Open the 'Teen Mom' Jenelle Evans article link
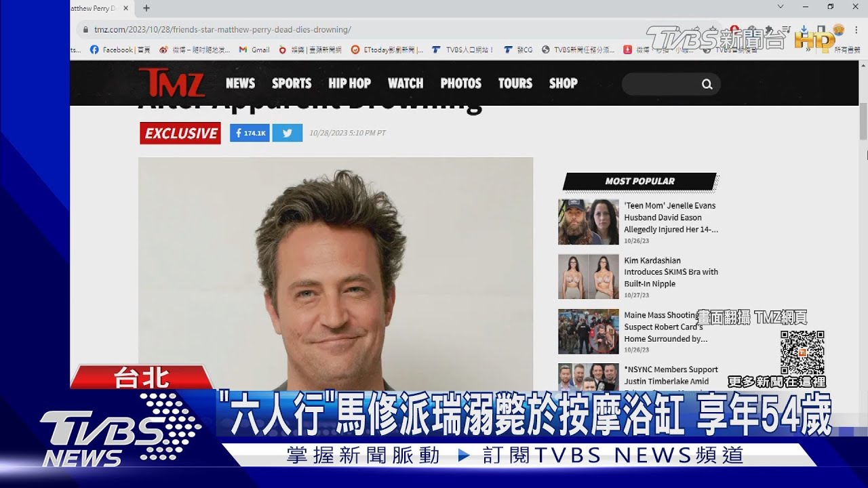 (x=671, y=218)
